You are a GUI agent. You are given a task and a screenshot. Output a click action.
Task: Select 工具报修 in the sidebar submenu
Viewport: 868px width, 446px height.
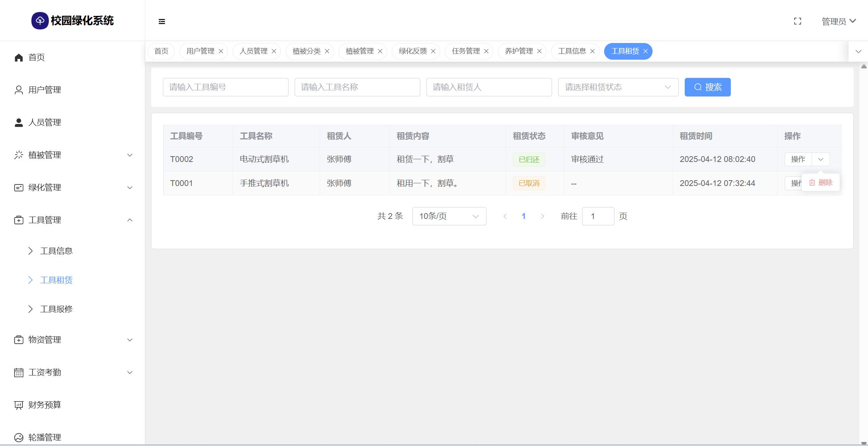[56, 309]
